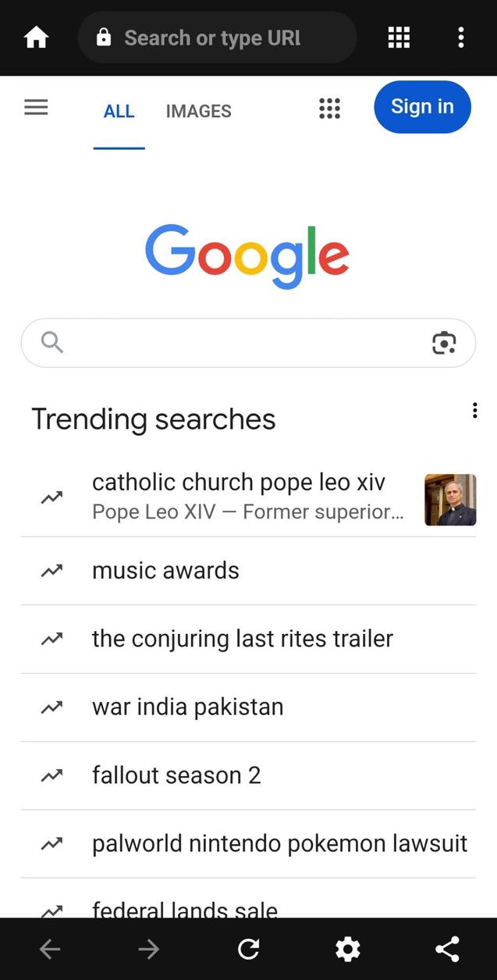Viewport: 497px width, 980px height.
Task: Go forward with the right arrow
Action: click(x=148, y=949)
